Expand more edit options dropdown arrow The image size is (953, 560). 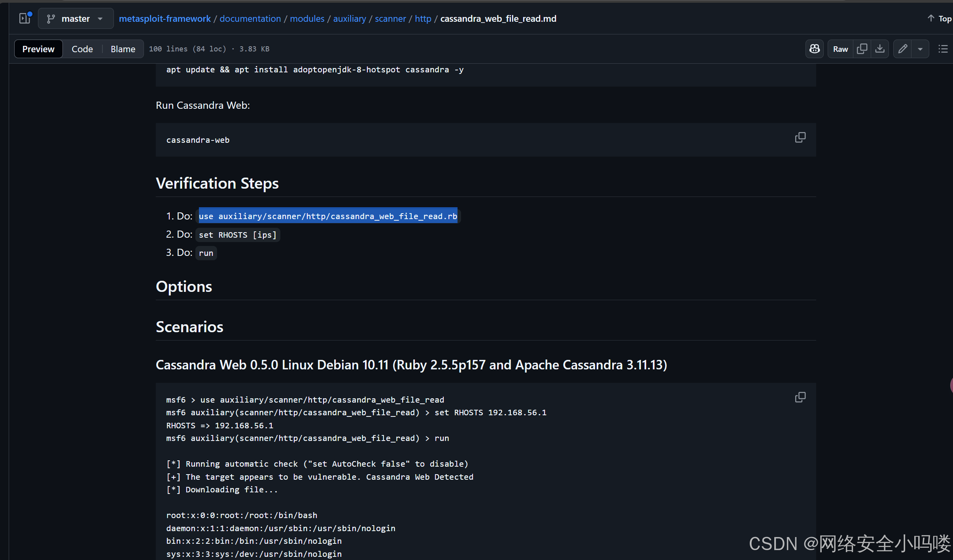point(920,49)
